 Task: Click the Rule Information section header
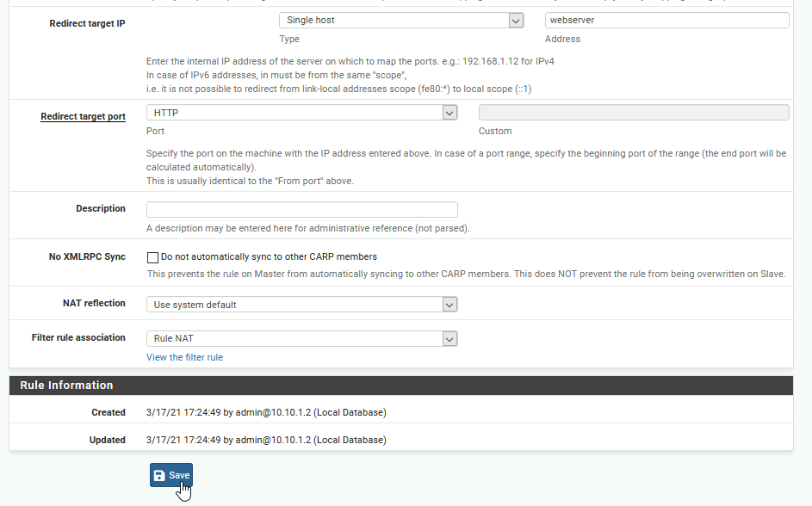pyautogui.click(x=400, y=386)
